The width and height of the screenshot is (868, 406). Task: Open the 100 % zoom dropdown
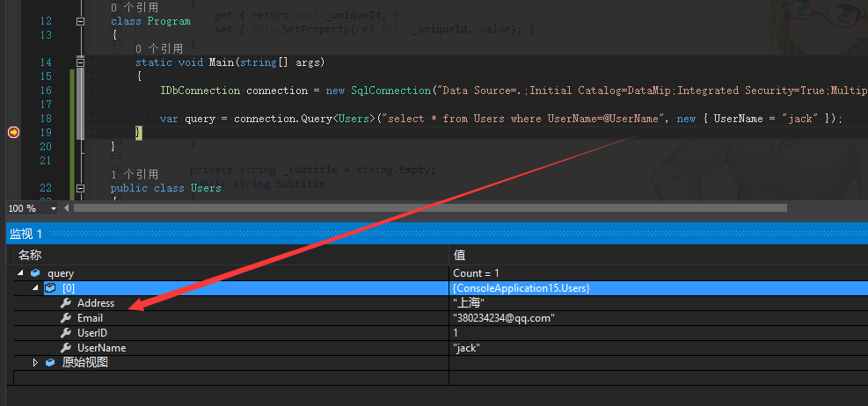coord(54,208)
